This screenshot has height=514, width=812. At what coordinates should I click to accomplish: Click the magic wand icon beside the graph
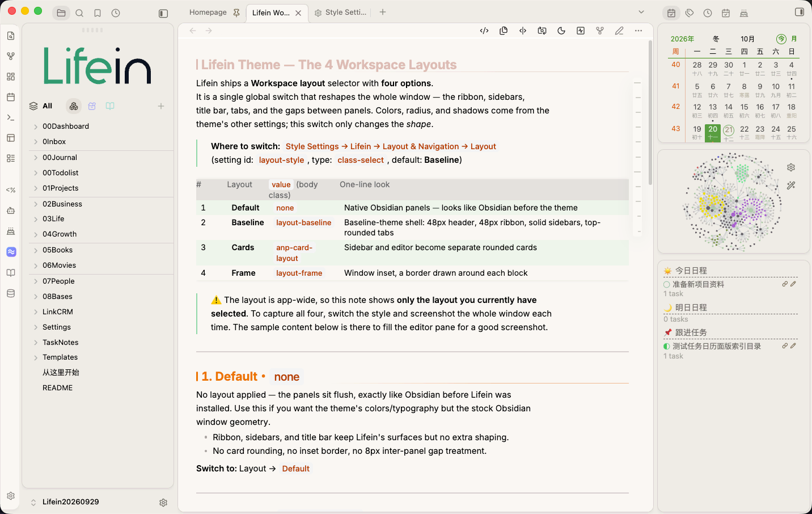point(791,186)
